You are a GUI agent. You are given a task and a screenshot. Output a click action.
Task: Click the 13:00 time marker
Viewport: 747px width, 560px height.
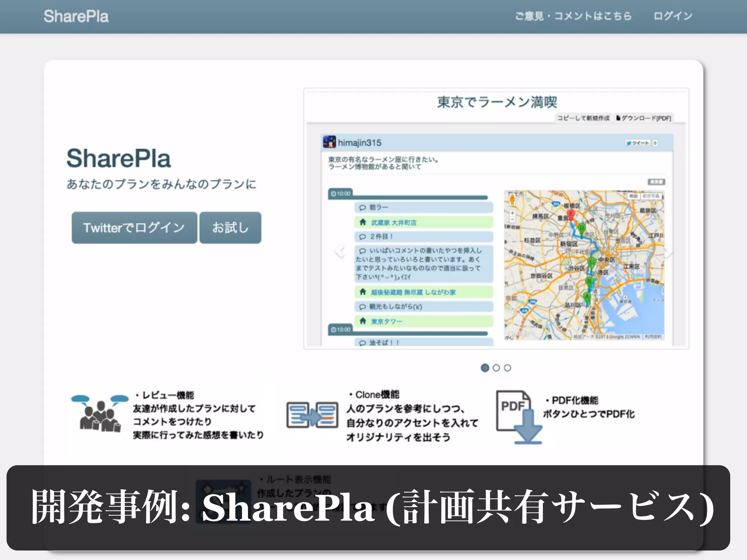click(x=340, y=330)
